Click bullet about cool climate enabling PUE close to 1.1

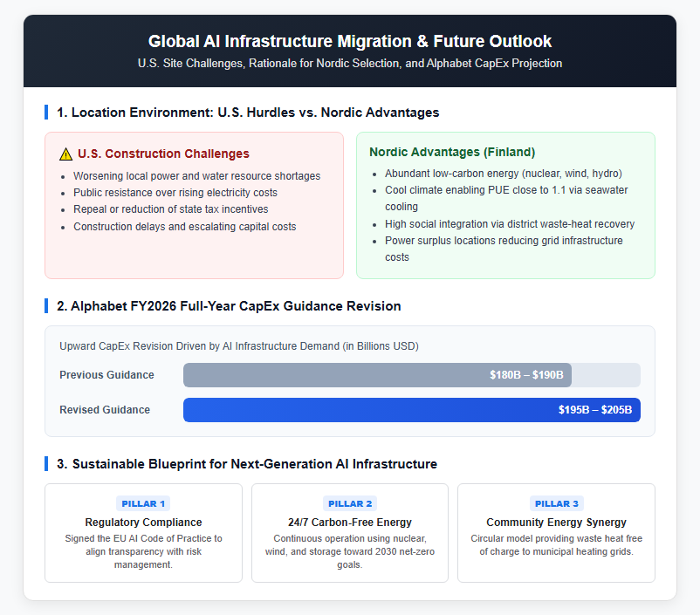(506, 198)
